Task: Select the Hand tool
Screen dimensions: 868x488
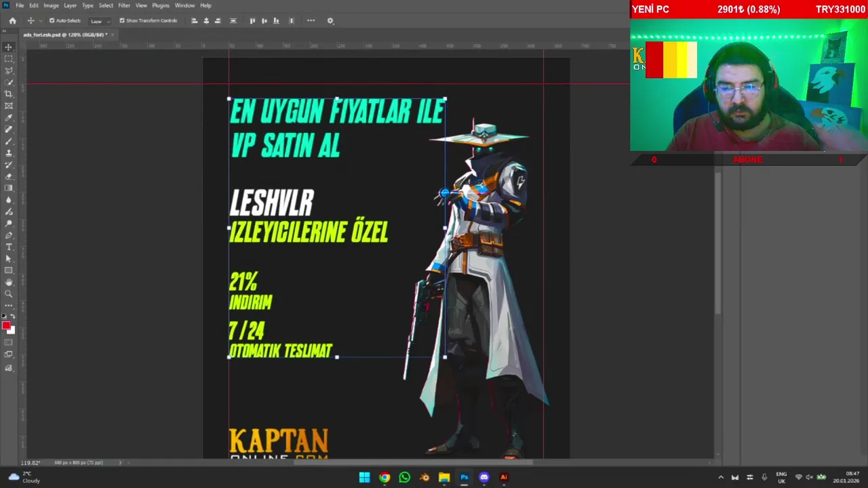Action: tap(9, 282)
